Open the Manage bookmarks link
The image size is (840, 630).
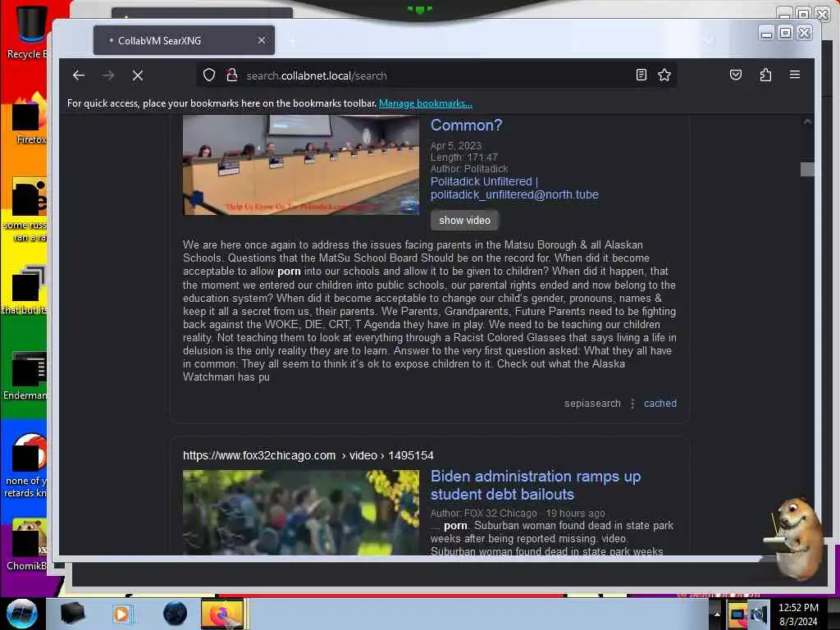coord(426,103)
